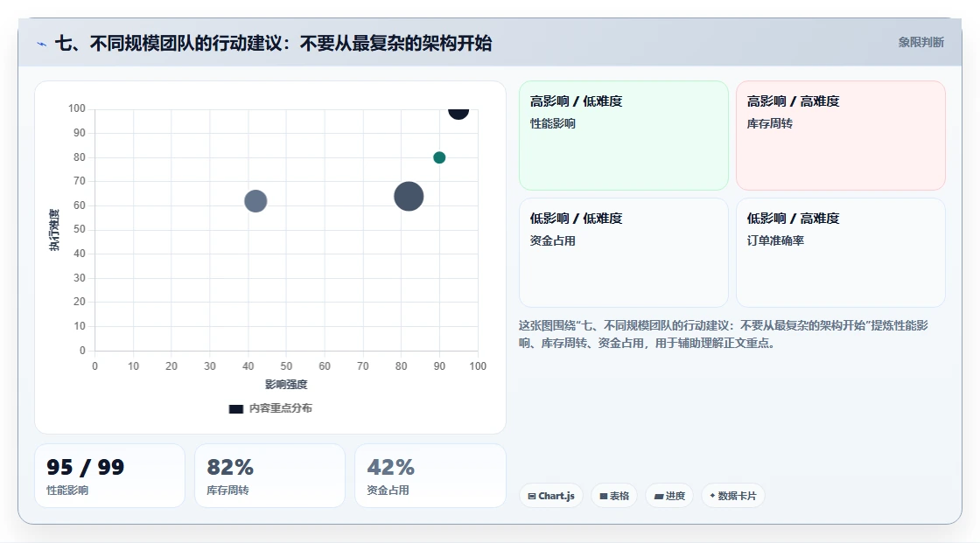Click the 42% 资金占用 stat card
980x543 pixels.
pos(430,476)
